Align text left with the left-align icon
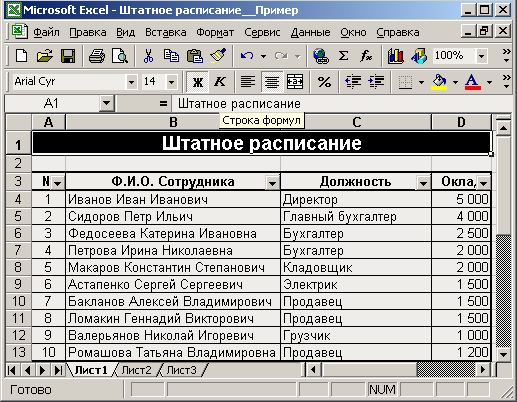This screenshot has height=402, width=517. (248, 81)
